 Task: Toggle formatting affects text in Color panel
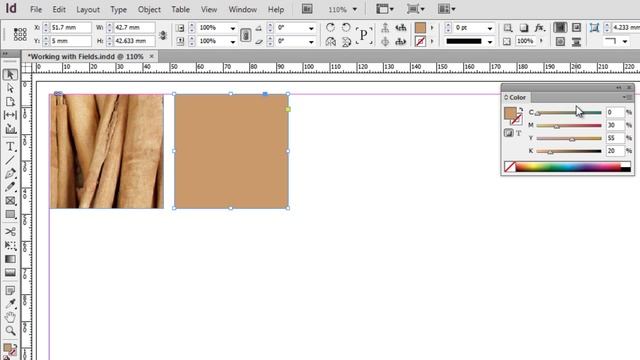518,133
